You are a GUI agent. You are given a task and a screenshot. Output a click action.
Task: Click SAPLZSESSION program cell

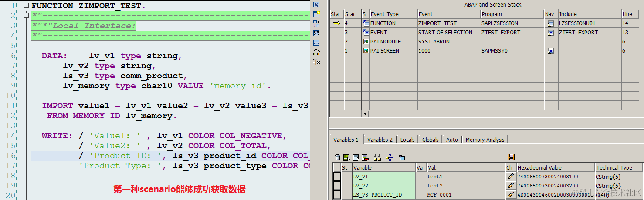(512, 23)
